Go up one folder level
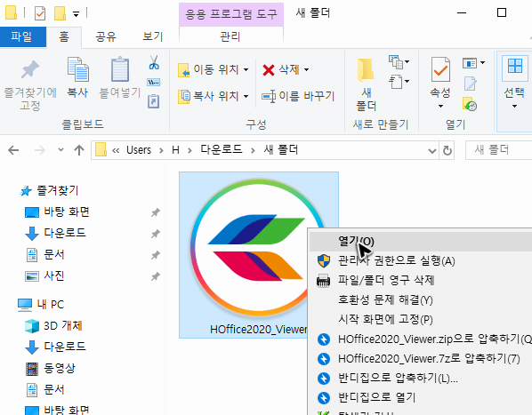 [x=79, y=150]
